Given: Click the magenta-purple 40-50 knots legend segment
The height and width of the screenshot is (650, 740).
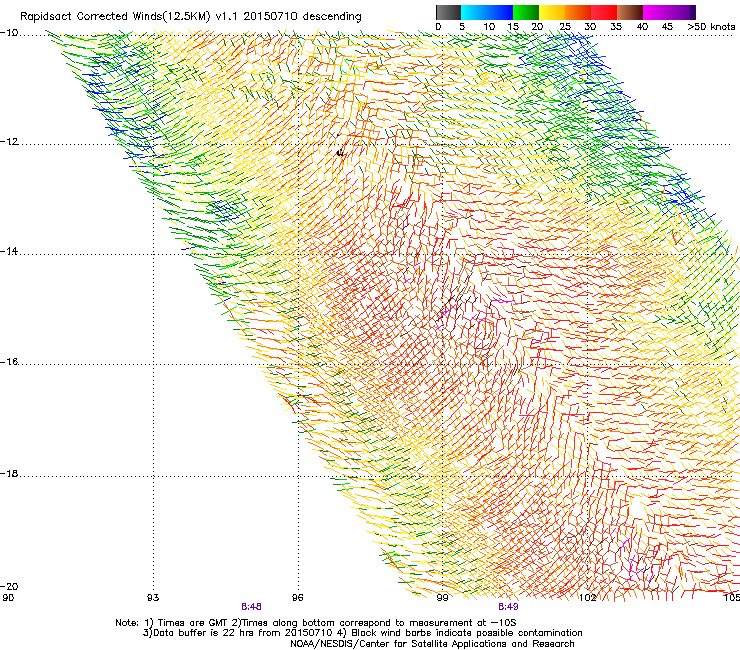Looking at the screenshot, I should coord(669,12).
